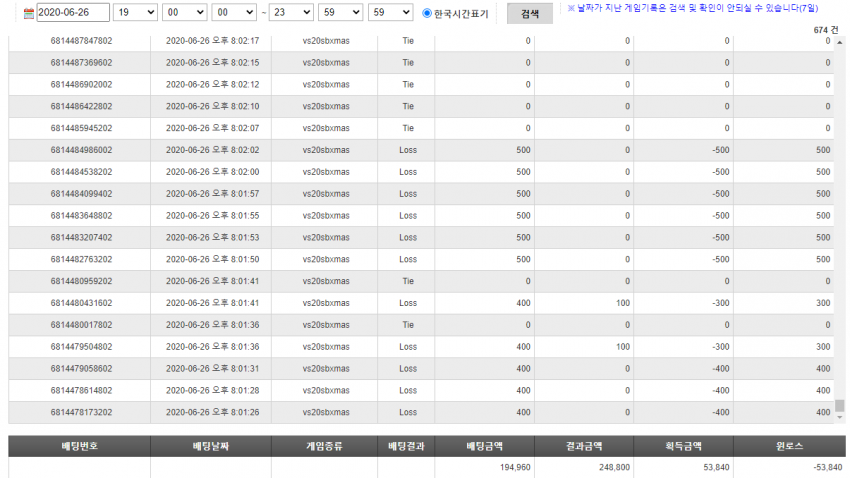Click the 윈로스 column header
Screen dimensions: 850x478
tap(789, 446)
